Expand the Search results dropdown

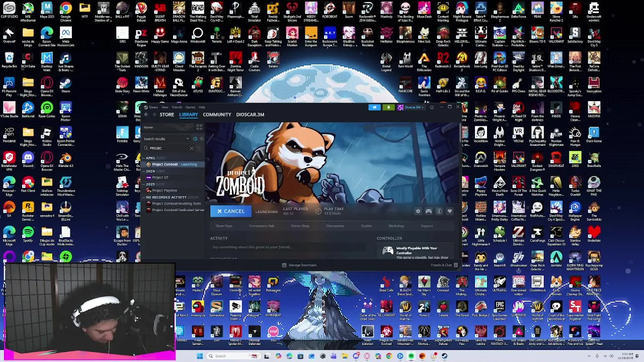[x=167, y=139]
